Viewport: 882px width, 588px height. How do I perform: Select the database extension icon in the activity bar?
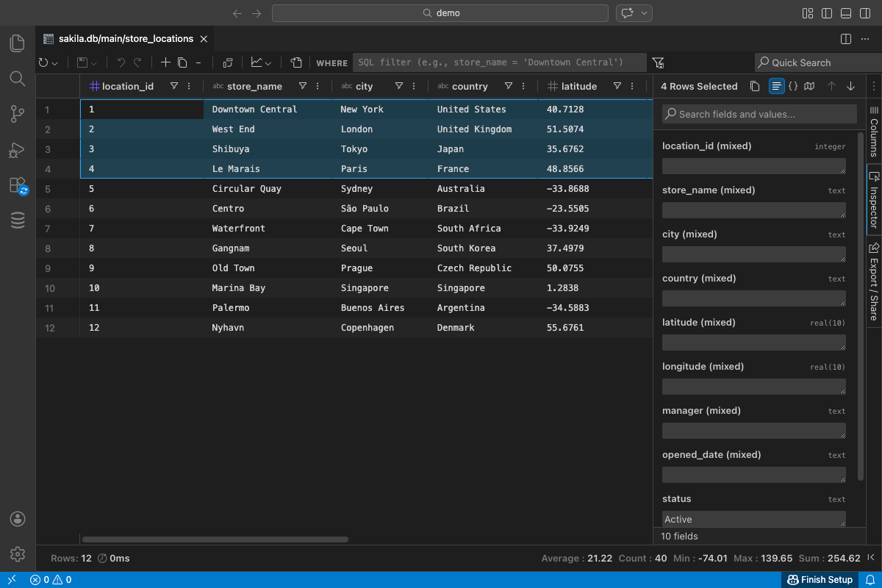[17, 220]
